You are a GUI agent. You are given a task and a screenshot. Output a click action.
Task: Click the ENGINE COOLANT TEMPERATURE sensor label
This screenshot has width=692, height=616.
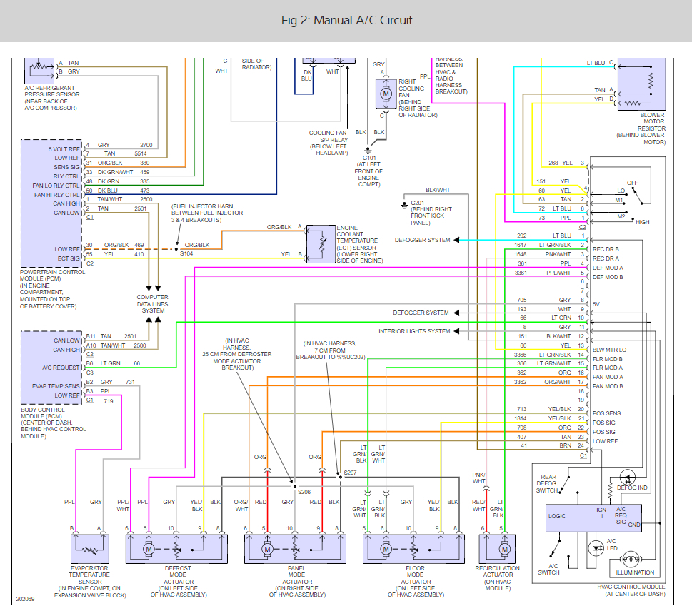click(x=360, y=244)
